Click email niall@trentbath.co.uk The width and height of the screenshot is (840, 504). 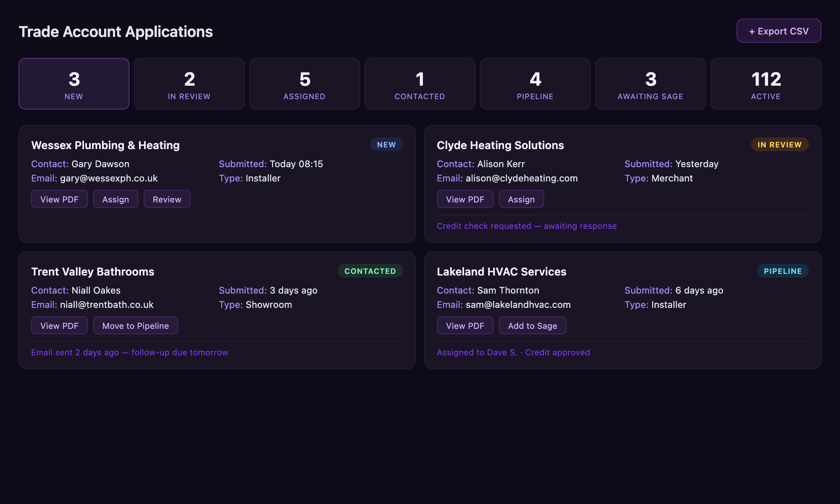[x=107, y=304]
